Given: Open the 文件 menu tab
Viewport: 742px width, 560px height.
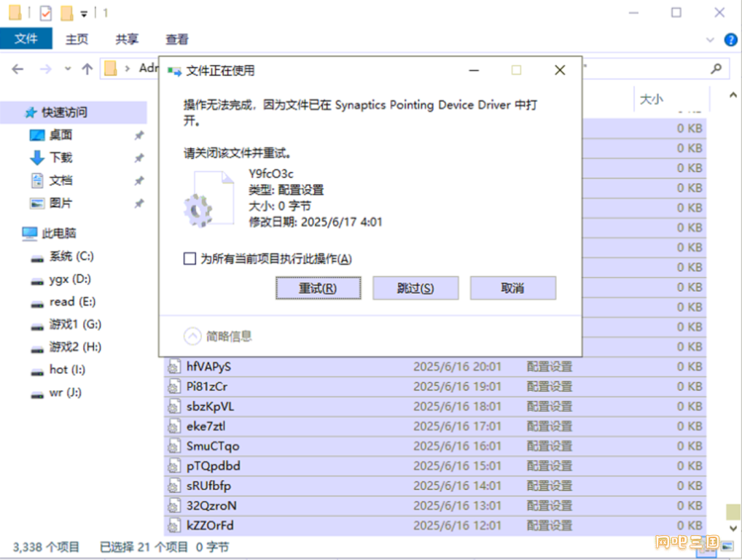Looking at the screenshot, I should (26, 39).
